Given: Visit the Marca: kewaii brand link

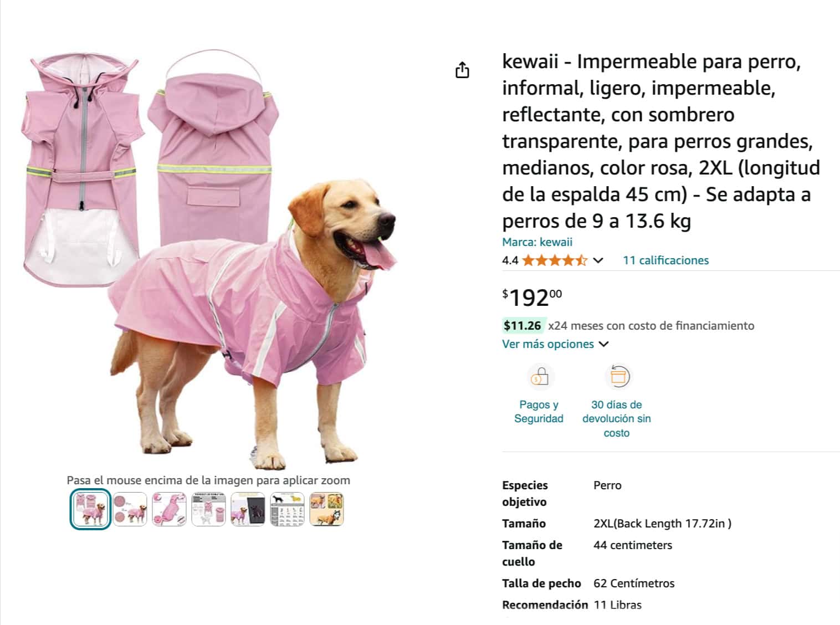Looking at the screenshot, I should coord(537,242).
